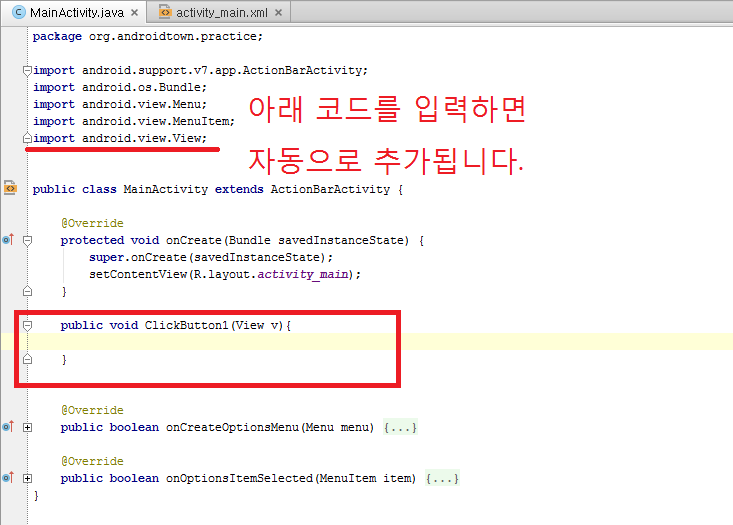This screenshot has height=525, width=733.
Task: Click the override gutter icon beside onOptionsItemSelected
Action: pyautogui.click(x=8, y=477)
